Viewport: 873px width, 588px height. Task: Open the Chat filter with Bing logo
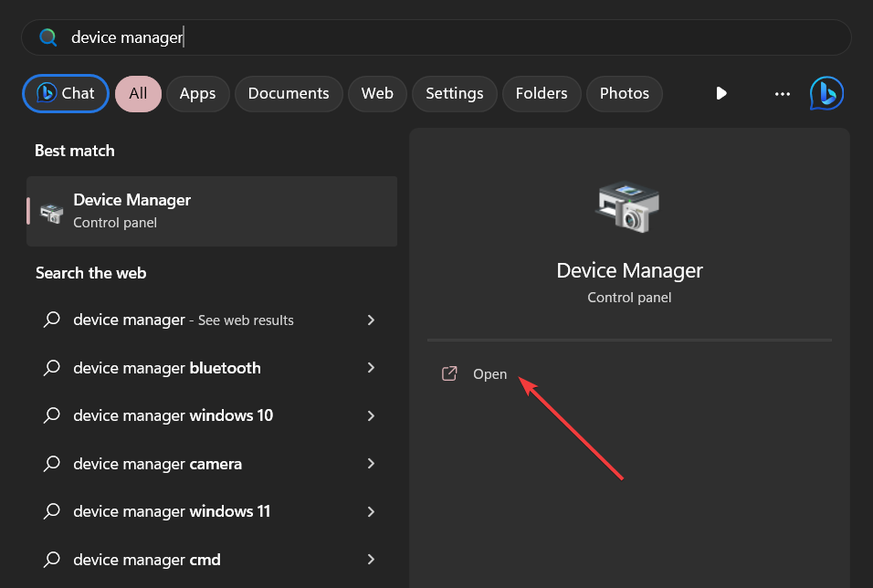point(66,93)
